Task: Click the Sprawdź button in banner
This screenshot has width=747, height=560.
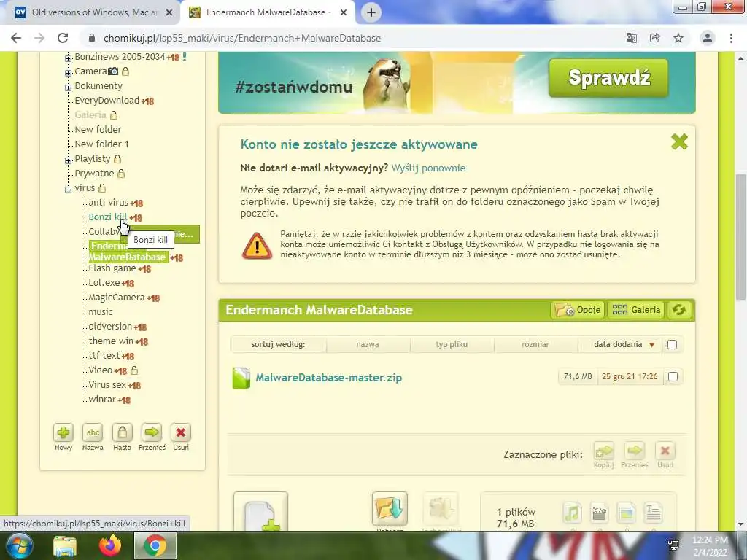Action: (x=609, y=77)
